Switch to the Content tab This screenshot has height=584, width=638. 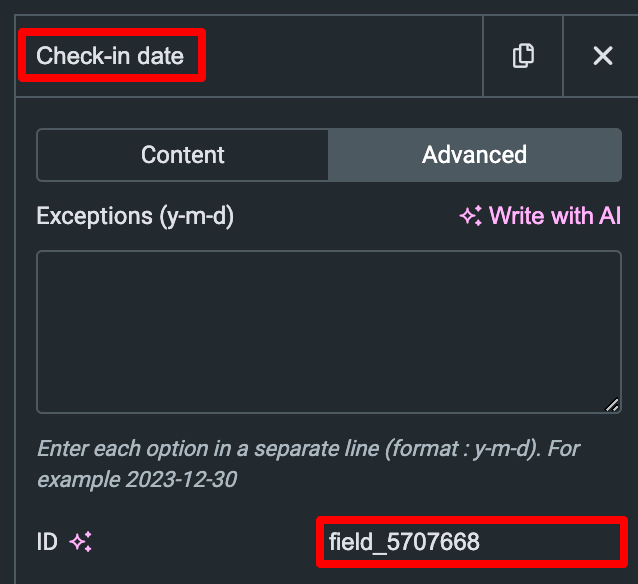[x=183, y=155]
